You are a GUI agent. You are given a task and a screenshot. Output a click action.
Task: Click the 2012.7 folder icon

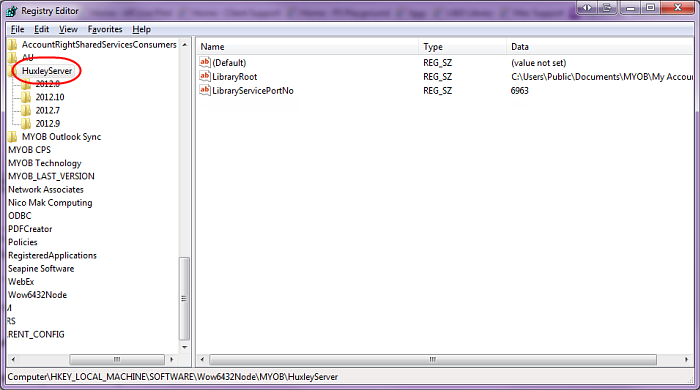tap(26, 111)
